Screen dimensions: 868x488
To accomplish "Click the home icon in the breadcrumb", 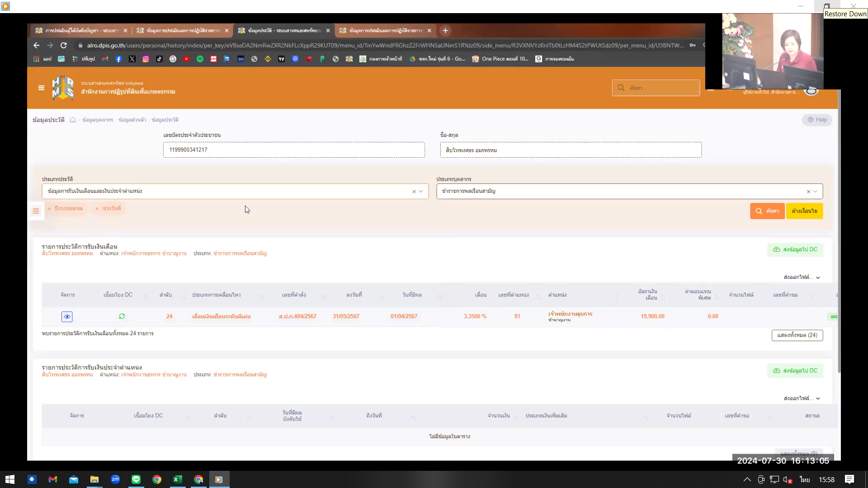I will [x=73, y=120].
